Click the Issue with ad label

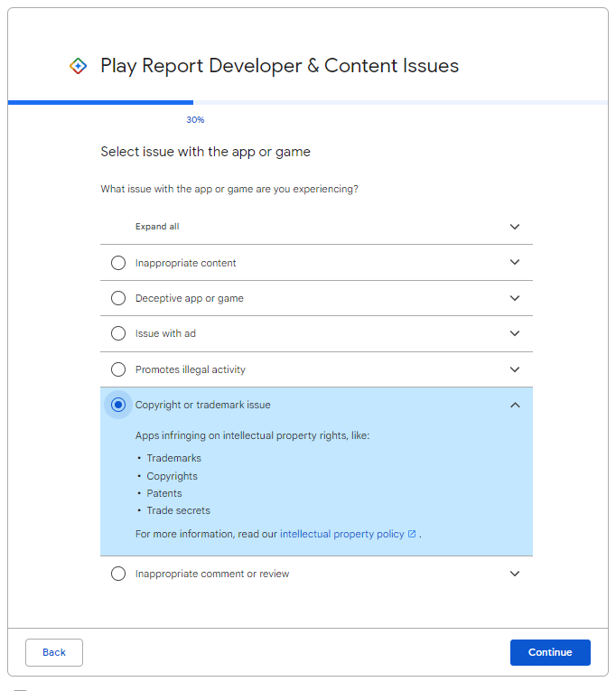(165, 333)
